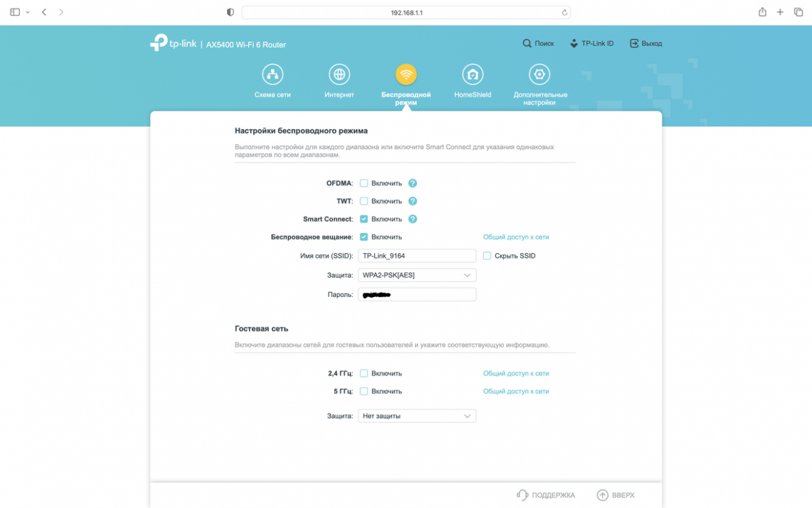Click the help icon next to Smart Connect
This screenshot has height=508, width=812.
click(412, 219)
